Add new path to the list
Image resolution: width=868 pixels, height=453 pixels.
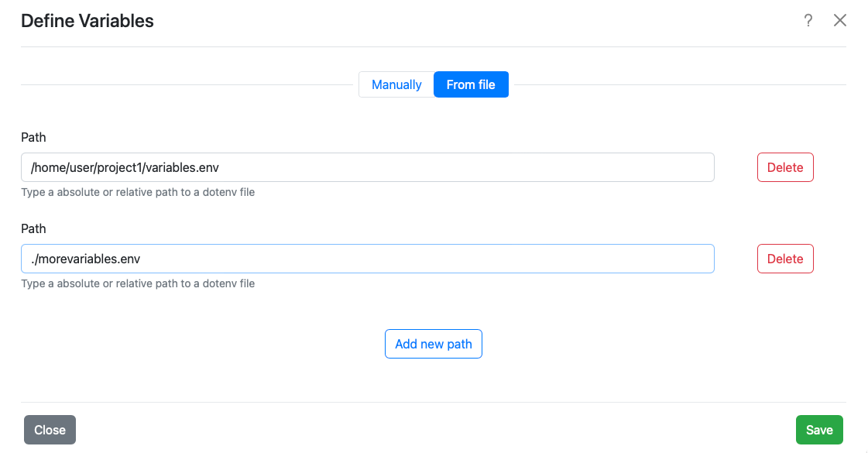(433, 344)
